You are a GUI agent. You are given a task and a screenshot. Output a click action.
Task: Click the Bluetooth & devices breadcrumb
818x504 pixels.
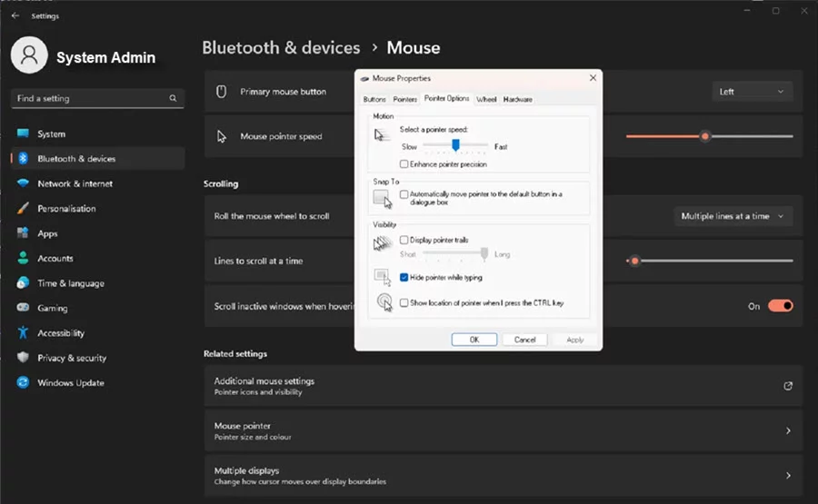[x=281, y=48]
